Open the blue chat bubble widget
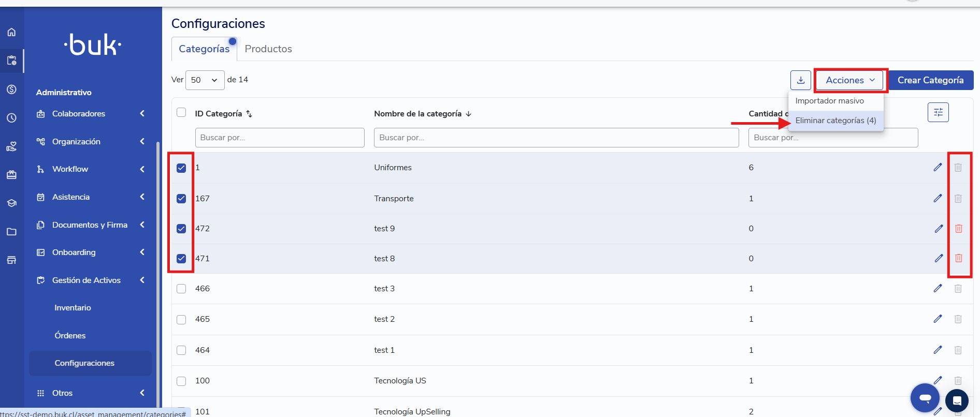The image size is (980, 417). click(925, 398)
